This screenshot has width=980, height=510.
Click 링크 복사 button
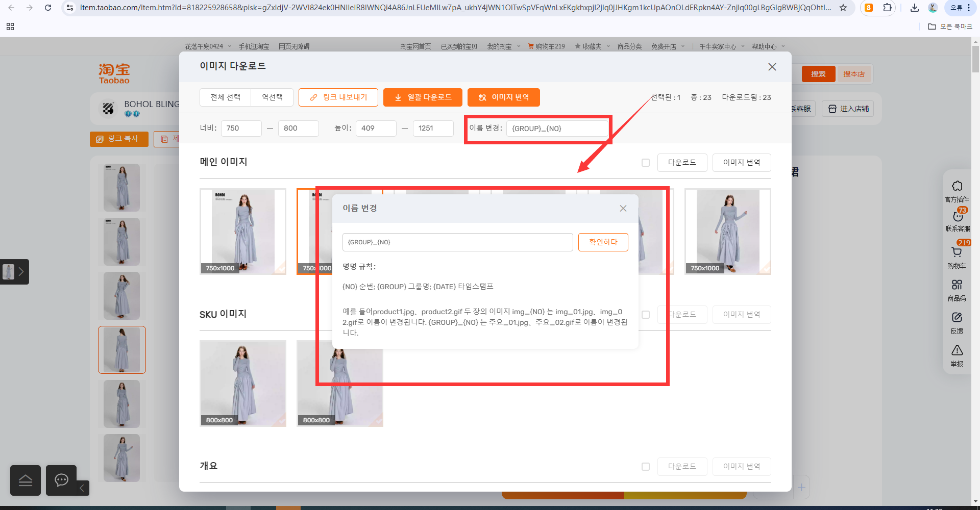pyautogui.click(x=119, y=139)
